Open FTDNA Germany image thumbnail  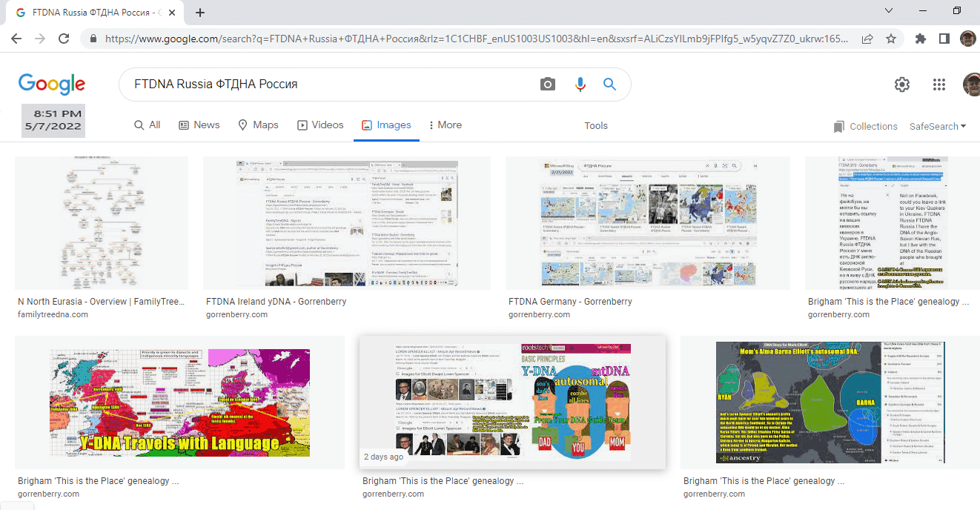click(649, 223)
